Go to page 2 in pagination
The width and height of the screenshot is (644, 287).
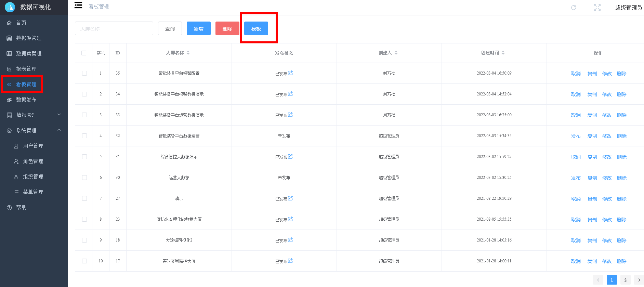click(x=626, y=280)
